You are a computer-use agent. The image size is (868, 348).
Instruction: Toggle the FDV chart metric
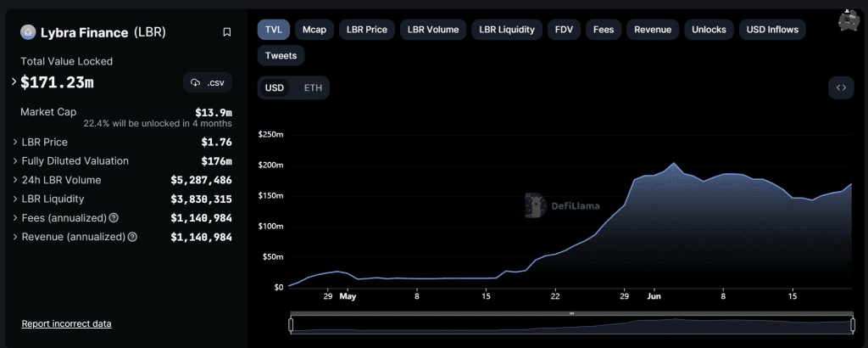[x=564, y=30]
